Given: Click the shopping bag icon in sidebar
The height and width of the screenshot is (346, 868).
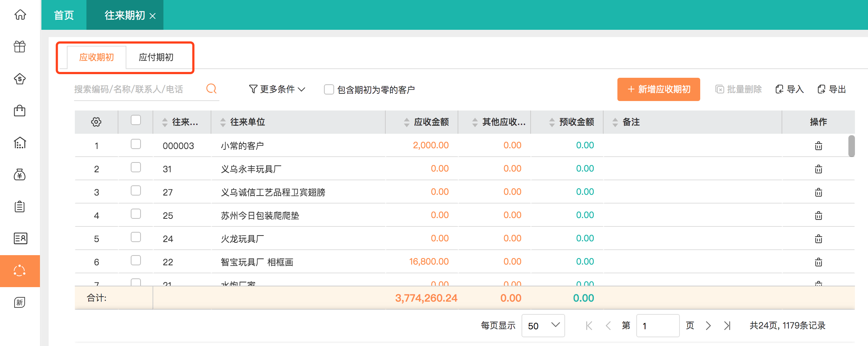Looking at the screenshot, I should coord(20,110).
